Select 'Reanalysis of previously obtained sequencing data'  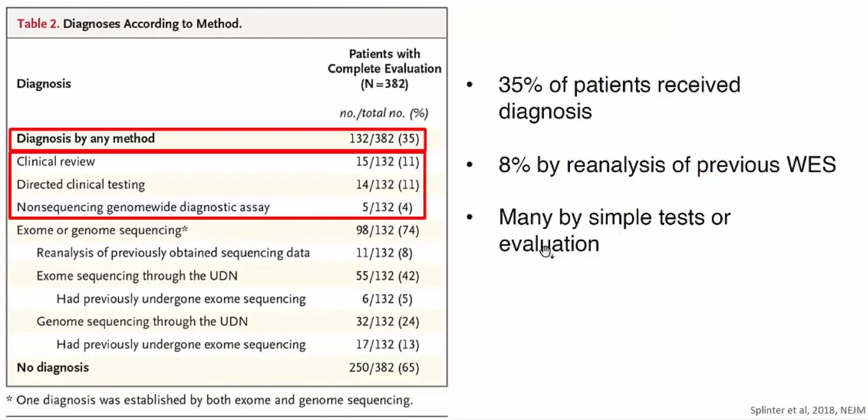coord(173,253)
